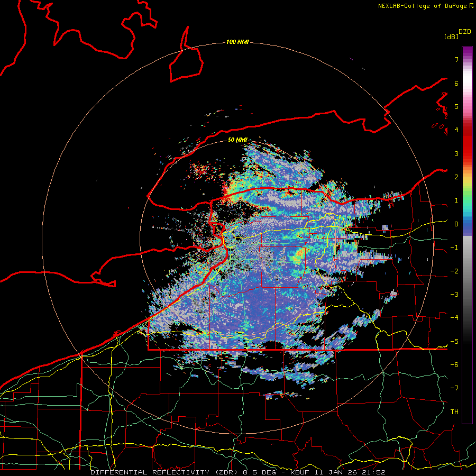
Task: Click the 6 dB value on the color scale
Action: point(456,83)
